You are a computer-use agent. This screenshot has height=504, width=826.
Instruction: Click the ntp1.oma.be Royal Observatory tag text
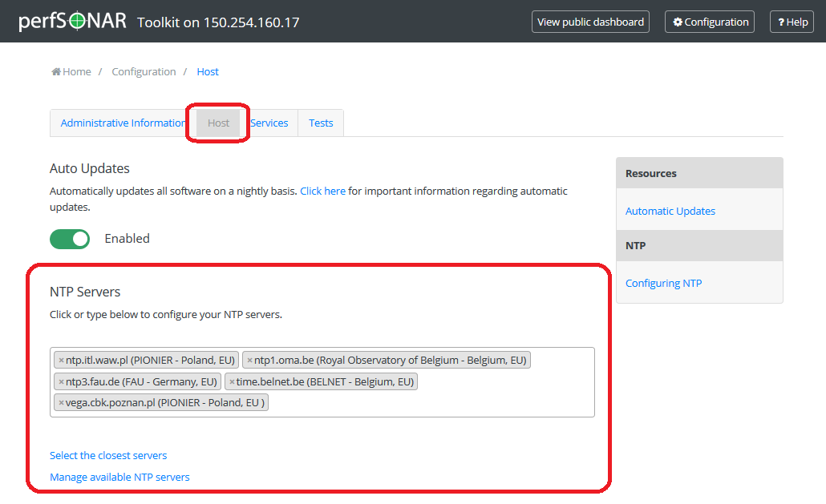pos(391,361)
